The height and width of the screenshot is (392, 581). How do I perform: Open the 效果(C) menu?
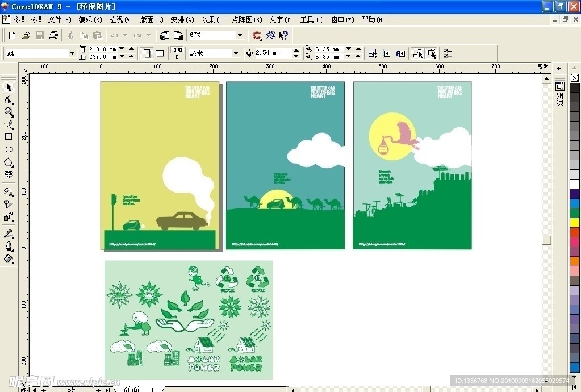[212, 20]
